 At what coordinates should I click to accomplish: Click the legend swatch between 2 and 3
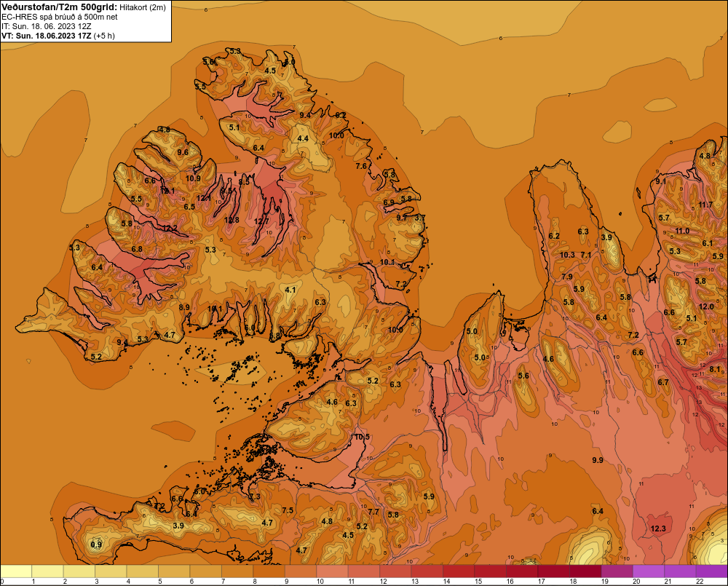pyautogui.click(x=79, y=571)
